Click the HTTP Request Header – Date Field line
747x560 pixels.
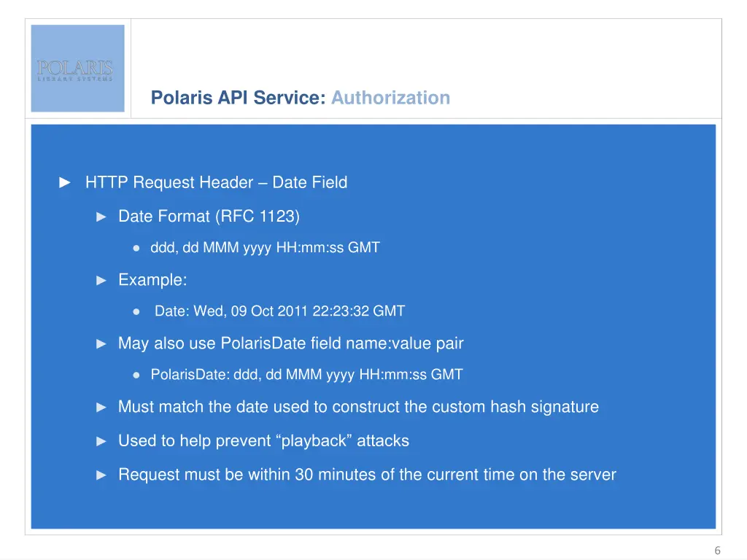[216, 182]
